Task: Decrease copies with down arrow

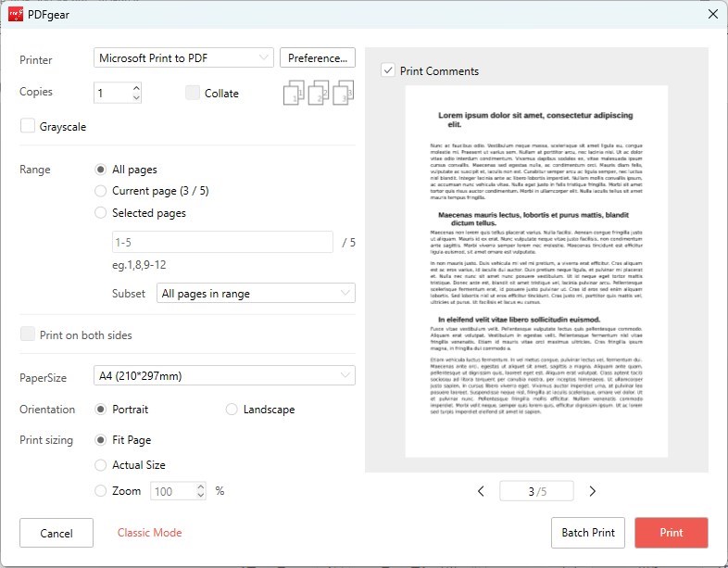Action: coord(136,97)
